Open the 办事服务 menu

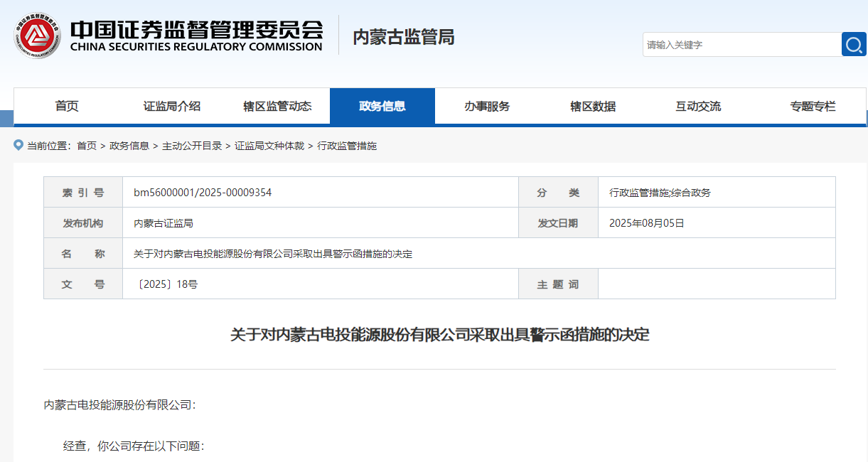coord(488,106)
